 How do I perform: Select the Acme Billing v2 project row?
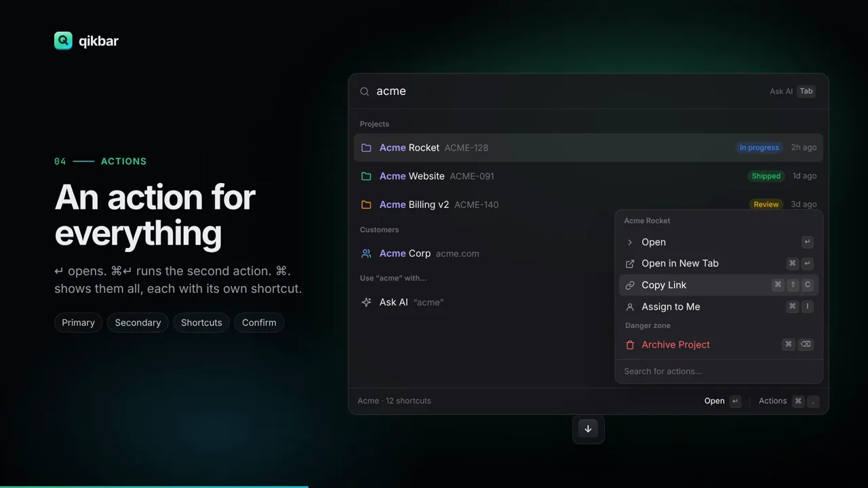pos(588,205)
